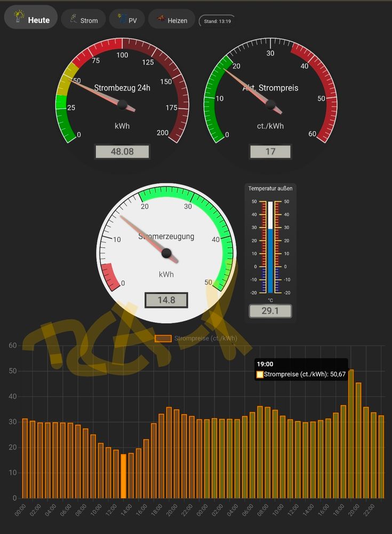392x534 pixels.
Task: Click the Stand: 13:19 timestamp badge
Action: 217,21
